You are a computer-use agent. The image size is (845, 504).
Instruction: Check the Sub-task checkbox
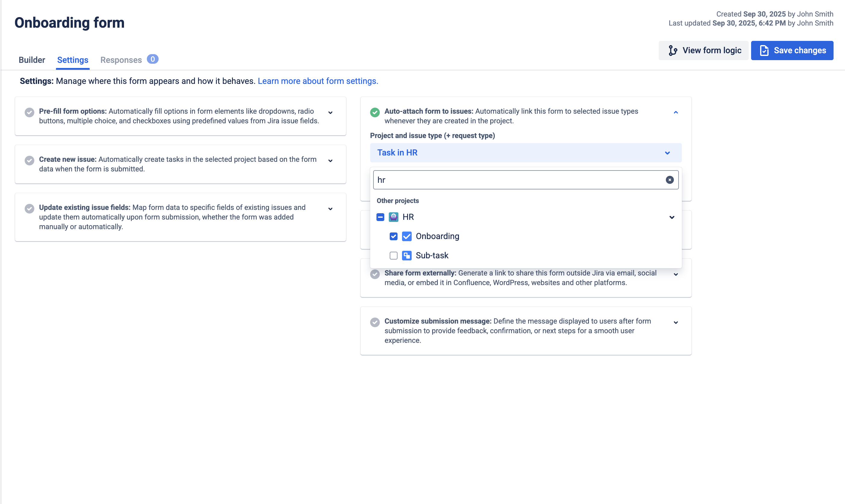coord(393,255)
